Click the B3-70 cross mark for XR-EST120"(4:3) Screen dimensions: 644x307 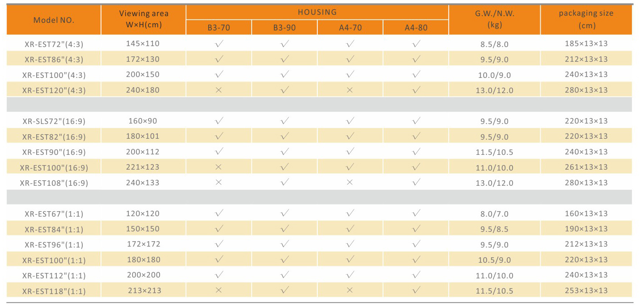219,90
